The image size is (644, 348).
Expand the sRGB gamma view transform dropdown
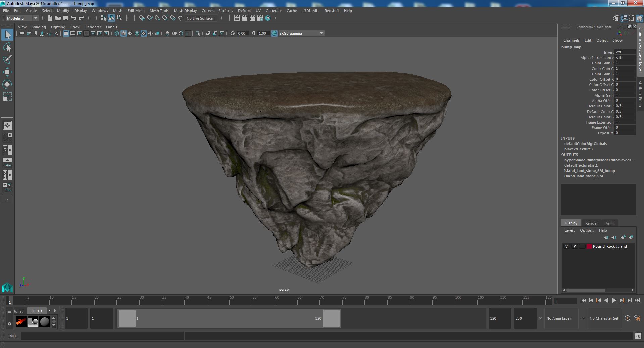click(x=321, y=33)
